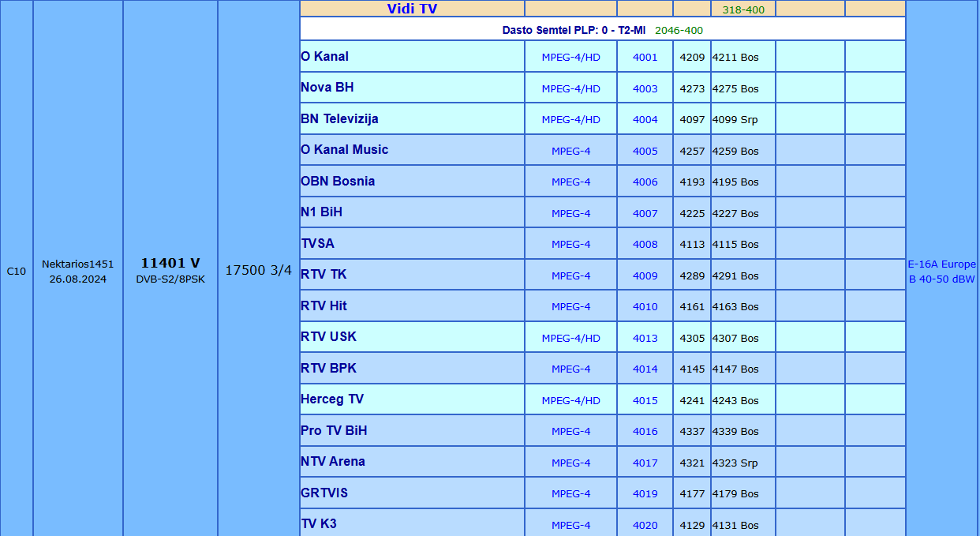The image size is (980, 536).
Task: Click MPEG-4/HD format for Herceg TV
Action: coord(570,400)
